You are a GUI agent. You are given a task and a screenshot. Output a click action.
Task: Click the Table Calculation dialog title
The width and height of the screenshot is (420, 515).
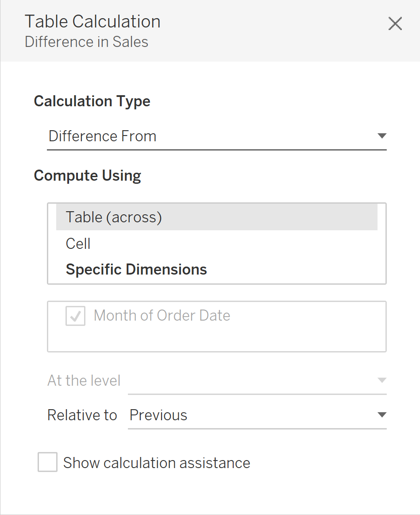tap(92, 21)
